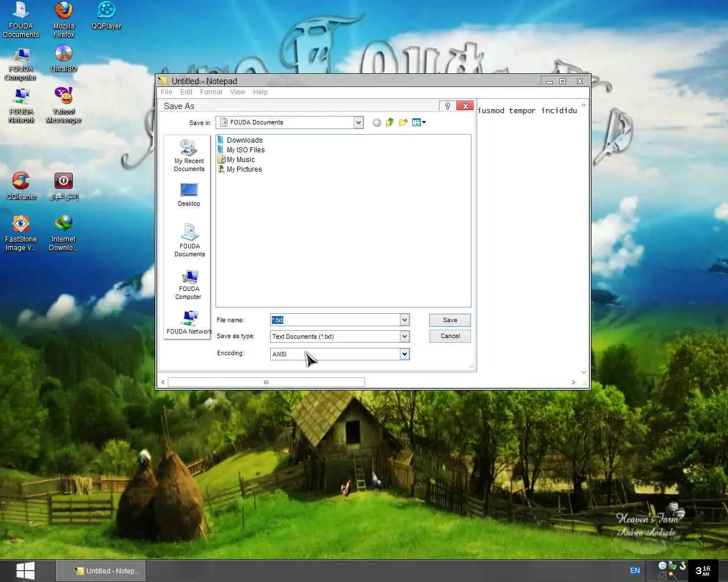Click Notepad horizontal scrollbar thumb
This screenshot has width=728, height=582.
[266, 383]
